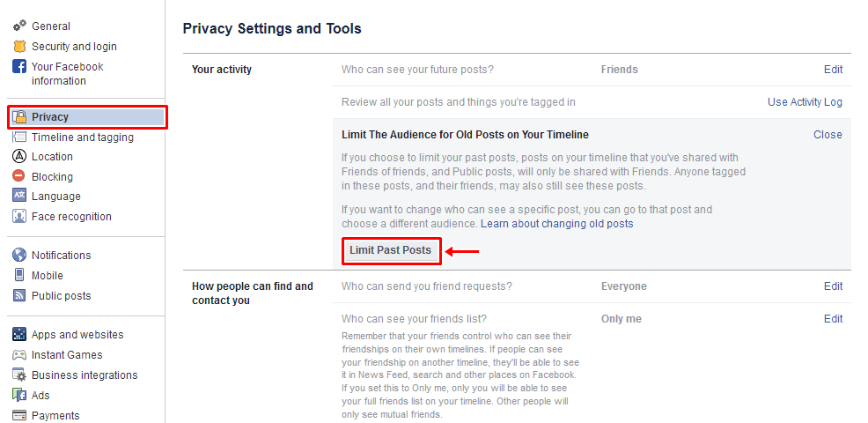868x423 pixels.
Task: Open Language settings
Action: [x=56, y=197]
